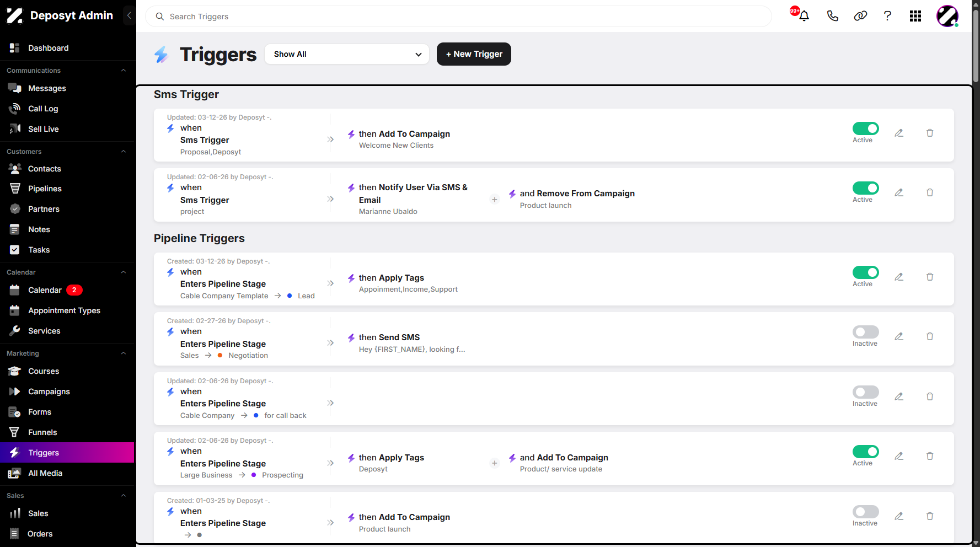The image size is (980, 547).
Task: Delete the Notify User Via SMS trigger
Action: 930,192
